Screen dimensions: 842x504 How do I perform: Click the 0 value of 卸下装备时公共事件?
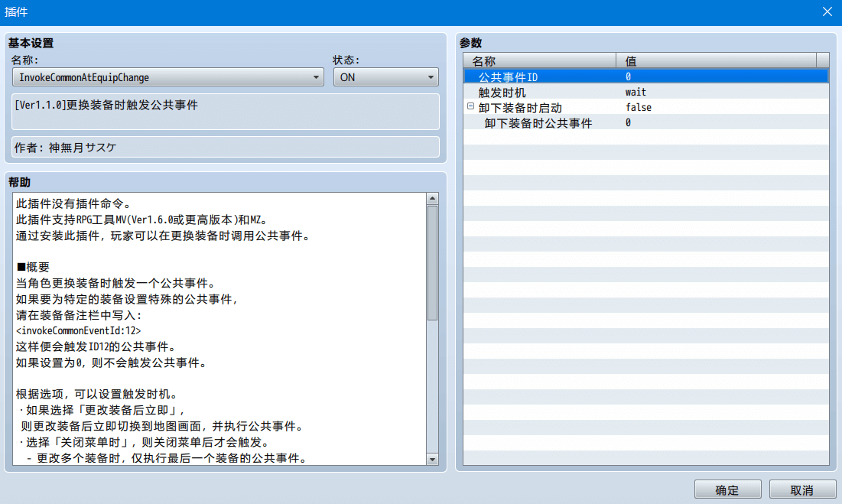pos(628,123)
